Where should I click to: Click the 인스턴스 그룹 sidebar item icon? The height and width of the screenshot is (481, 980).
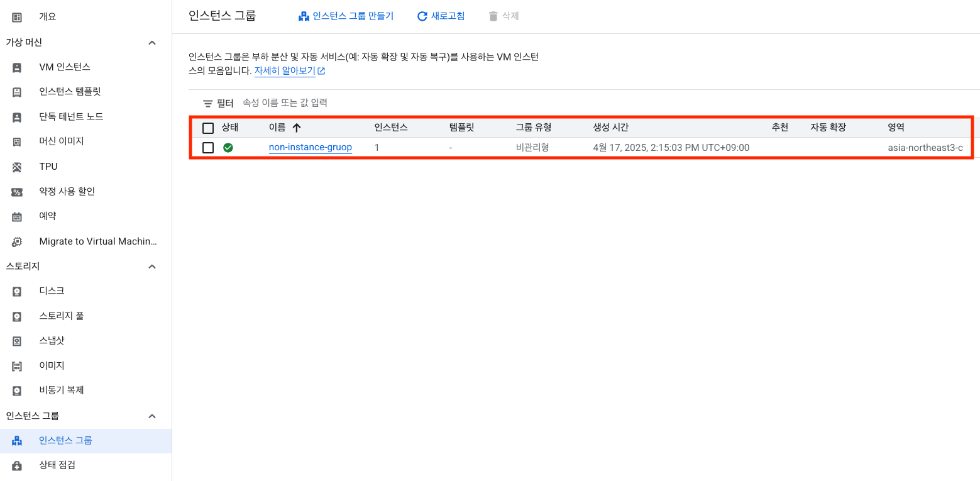[17, 441]
